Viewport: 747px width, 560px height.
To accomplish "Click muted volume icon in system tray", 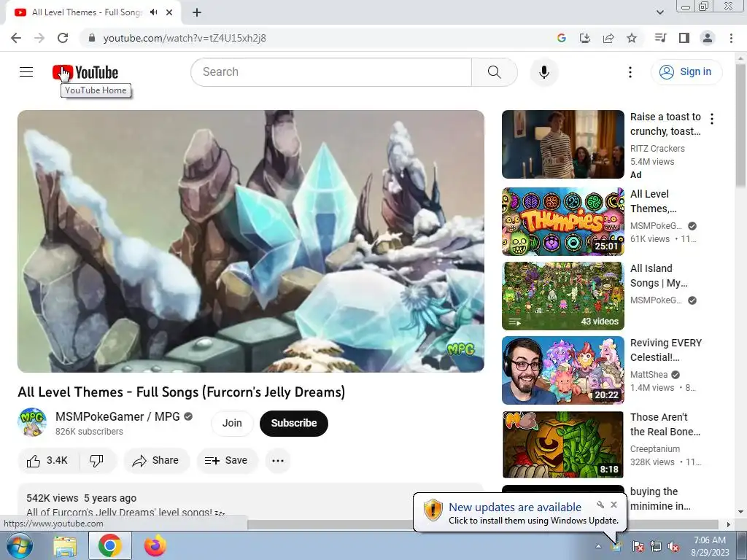I will click(673, 546).
